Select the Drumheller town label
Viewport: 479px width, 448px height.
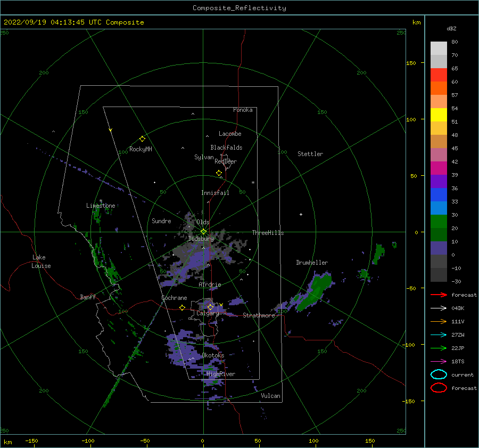point(312,263)
